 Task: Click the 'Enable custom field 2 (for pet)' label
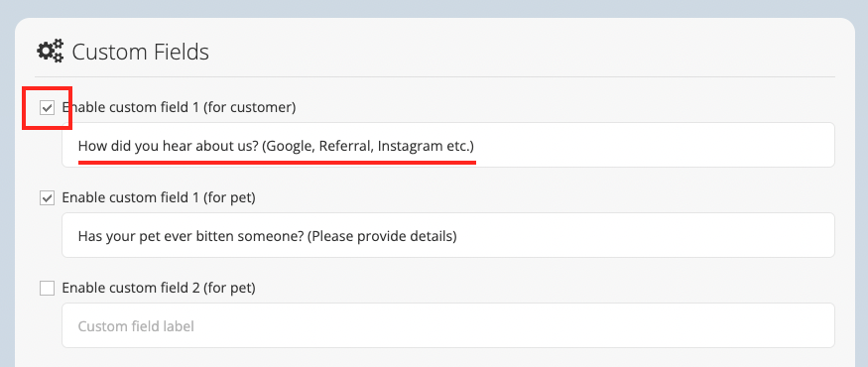(x=159, y=288)
